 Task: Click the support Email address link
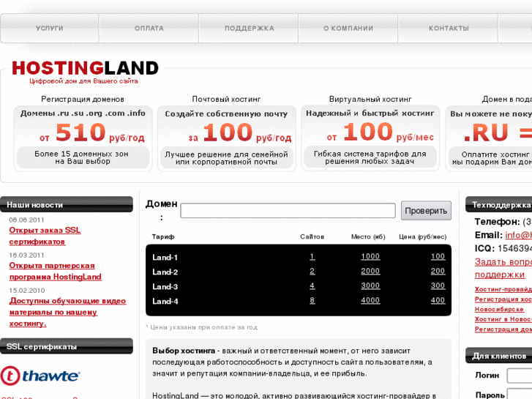pos(518,235)
